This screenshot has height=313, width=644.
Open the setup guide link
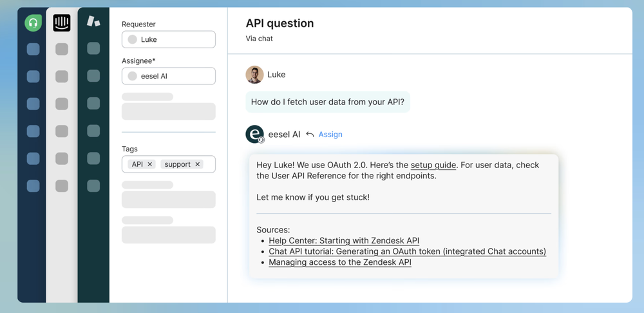(x=433, y=165)
